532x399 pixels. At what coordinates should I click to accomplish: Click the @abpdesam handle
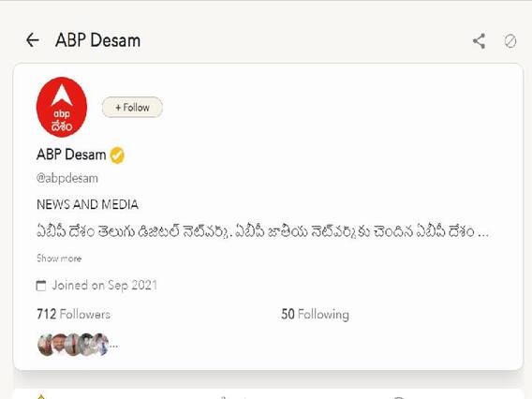click(x=67, y=178)
